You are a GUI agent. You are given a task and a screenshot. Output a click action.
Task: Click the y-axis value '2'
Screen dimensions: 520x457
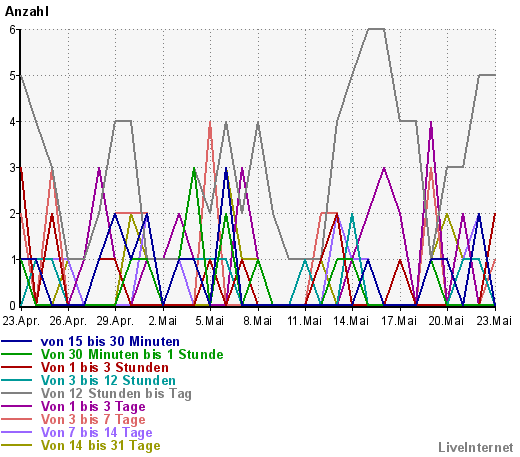pos(13,214)
